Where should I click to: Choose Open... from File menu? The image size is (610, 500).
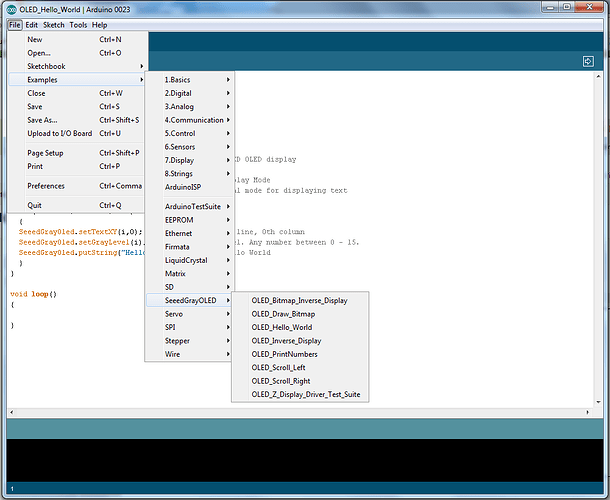(77, 53)
